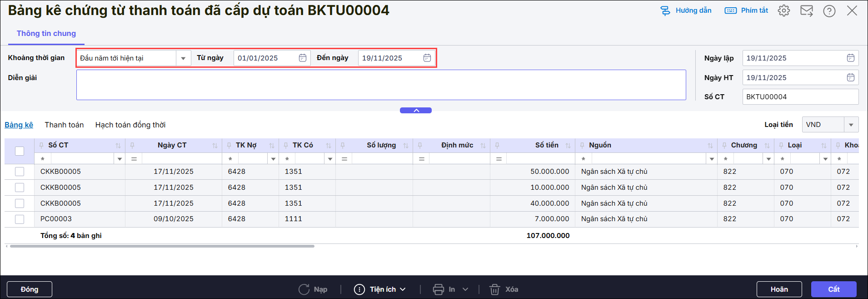Click the Xóa trash icon

[494, 289]
